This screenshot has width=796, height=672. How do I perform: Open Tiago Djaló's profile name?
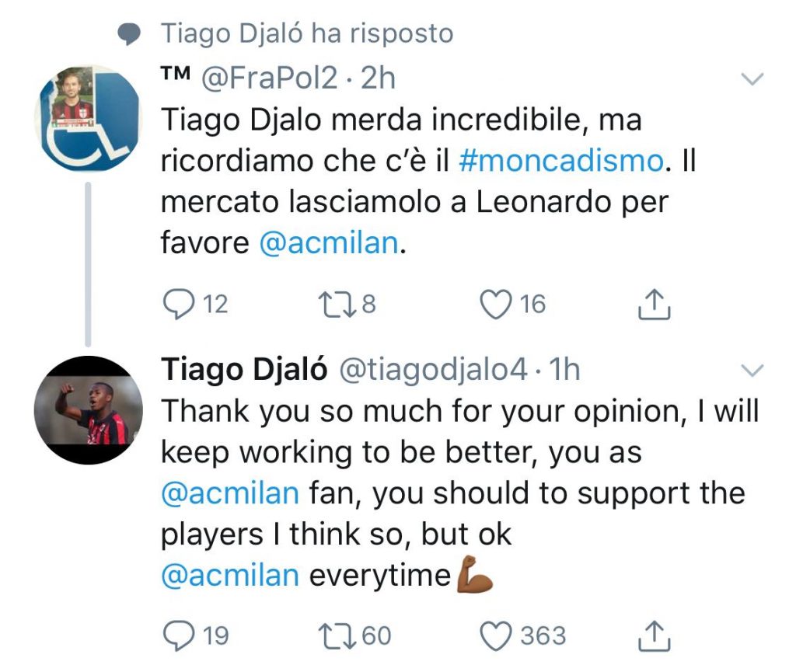[244, 370]
